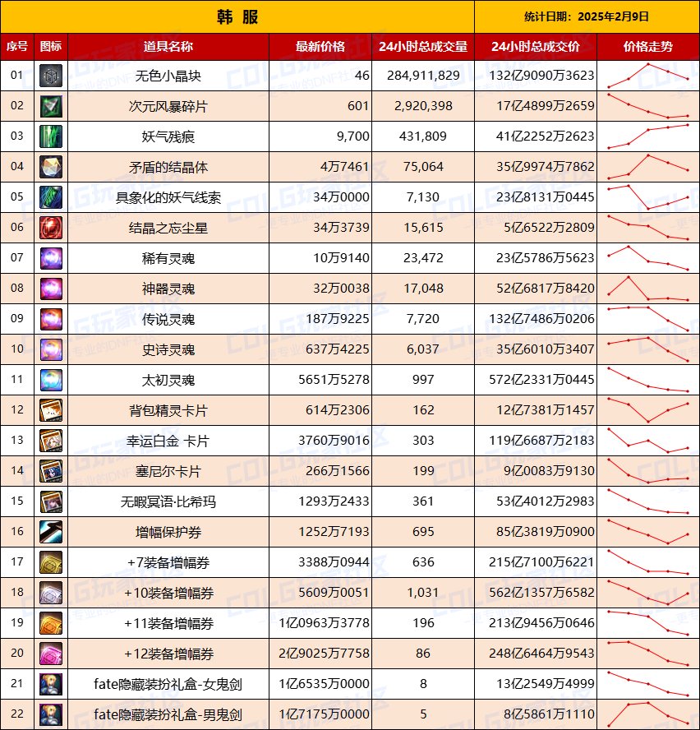Click the volume 2,920,398 cell
Viewport: 700px width, 730px height.
pyautogui.click(x=424, y=106)
